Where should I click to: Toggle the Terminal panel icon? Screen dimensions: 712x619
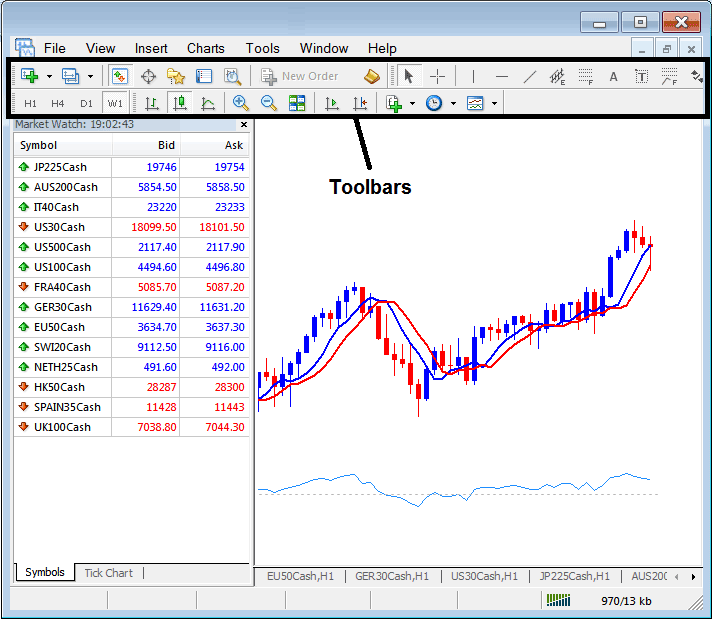[204, 76]
